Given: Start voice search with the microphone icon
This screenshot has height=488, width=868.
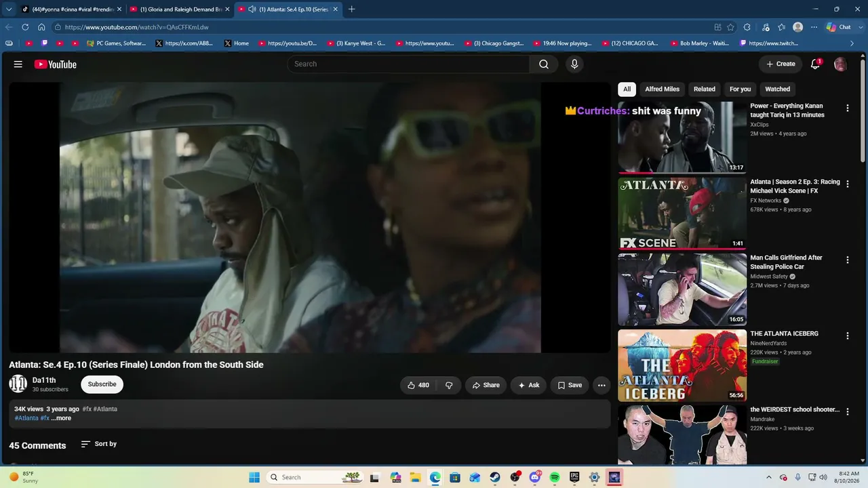Looking at the screenshot, I should coord(574,64).
